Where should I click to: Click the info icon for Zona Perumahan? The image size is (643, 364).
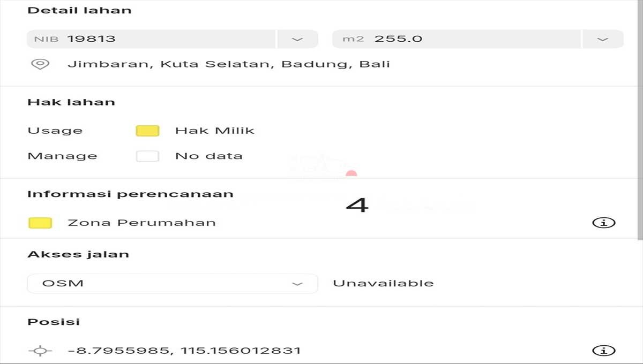tap(604, 223)
